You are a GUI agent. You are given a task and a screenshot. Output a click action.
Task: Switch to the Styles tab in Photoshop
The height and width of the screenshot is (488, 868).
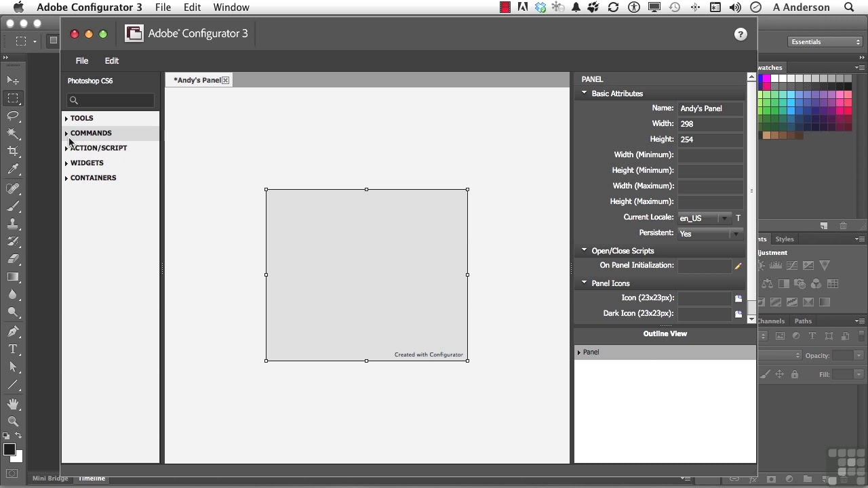(785, 239)
